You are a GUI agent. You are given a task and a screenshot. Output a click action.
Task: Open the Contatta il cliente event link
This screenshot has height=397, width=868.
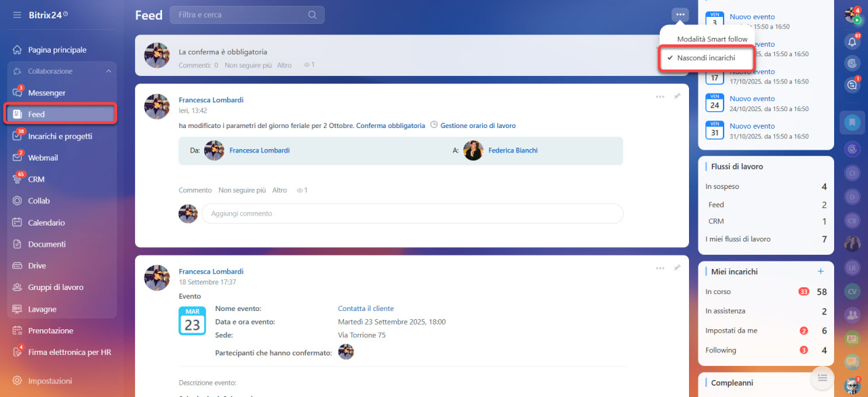[366, 308]
